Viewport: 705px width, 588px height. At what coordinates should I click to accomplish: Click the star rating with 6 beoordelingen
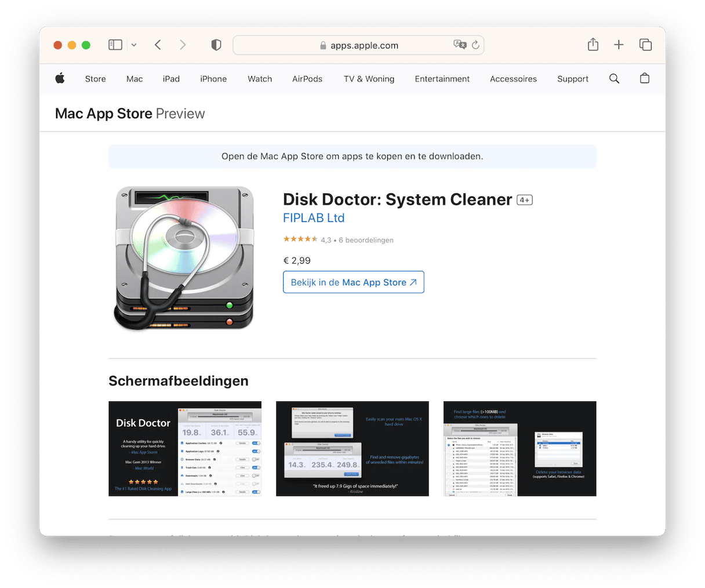pyautogui.click(x=338, y=239)
